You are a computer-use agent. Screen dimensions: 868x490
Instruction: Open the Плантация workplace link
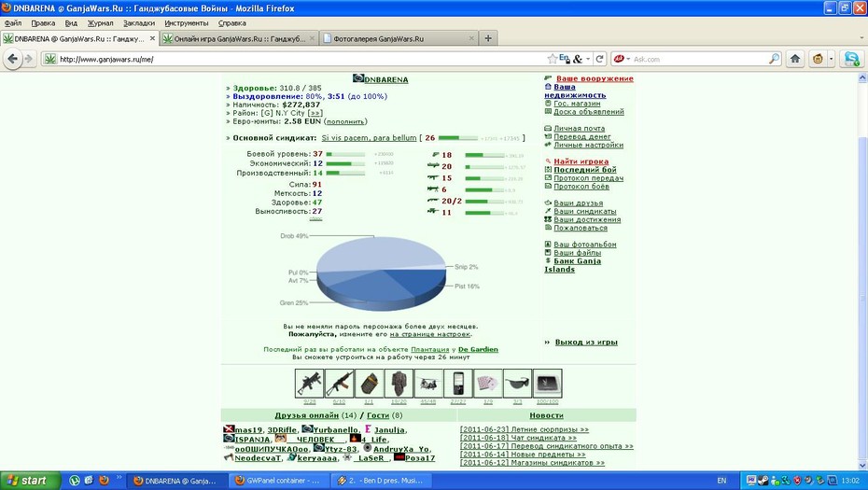429,349
